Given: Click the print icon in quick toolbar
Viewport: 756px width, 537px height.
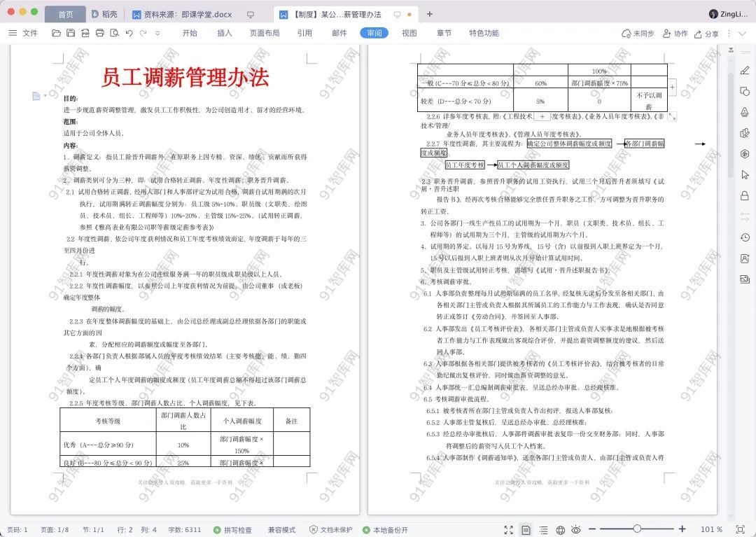Looking at the screenshot, I should coord(99,33).
